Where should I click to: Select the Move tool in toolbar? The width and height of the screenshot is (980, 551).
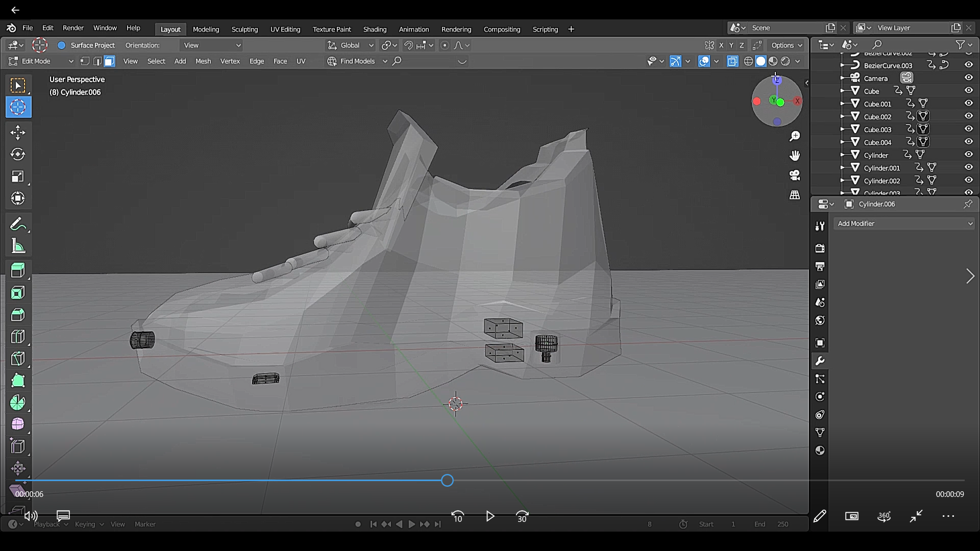point(18,133)
